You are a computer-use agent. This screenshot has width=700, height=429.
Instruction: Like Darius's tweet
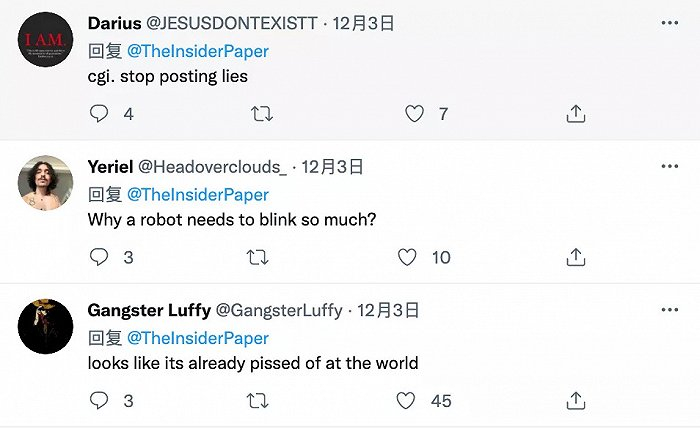click(414, 114)
